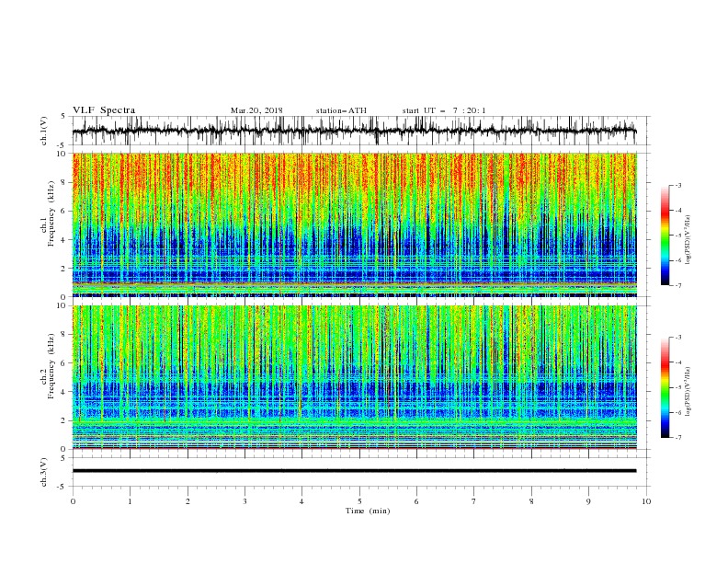Click the "station=ATH" label
Image resolution: width=728 pixels, height=563 pixels.
[x=341, y=110]
